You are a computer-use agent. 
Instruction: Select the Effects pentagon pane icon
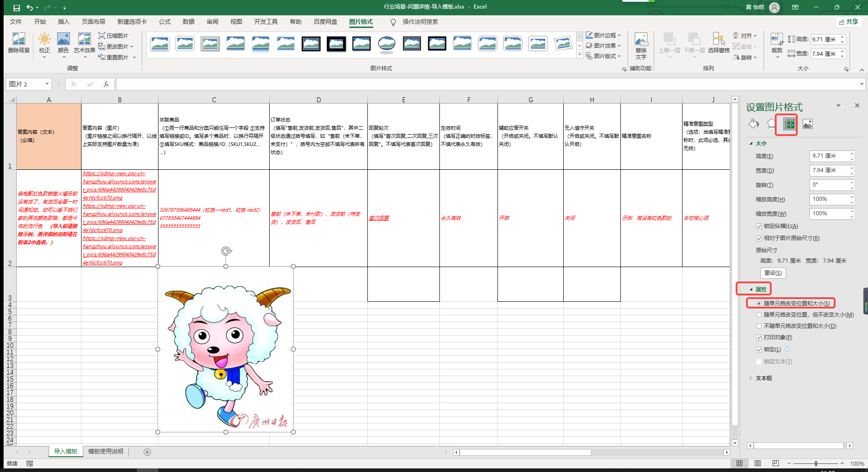pos(771,124)
